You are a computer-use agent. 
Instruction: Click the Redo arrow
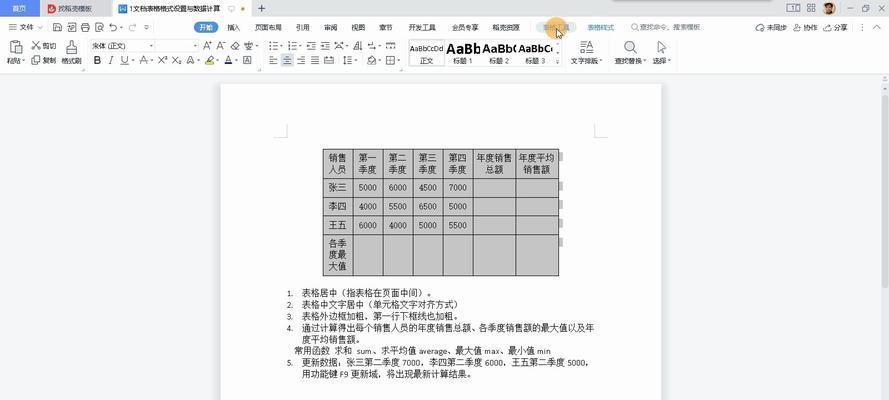132,27
